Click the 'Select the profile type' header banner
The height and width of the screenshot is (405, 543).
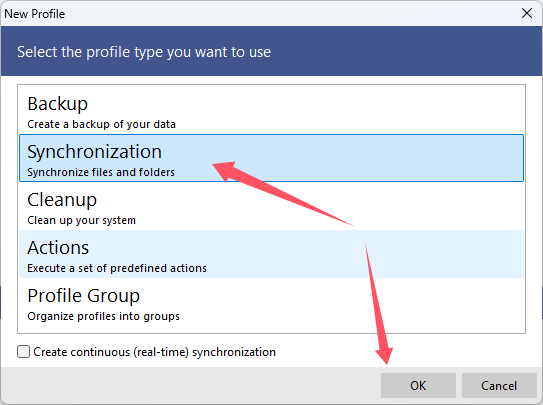click(271, 51)
